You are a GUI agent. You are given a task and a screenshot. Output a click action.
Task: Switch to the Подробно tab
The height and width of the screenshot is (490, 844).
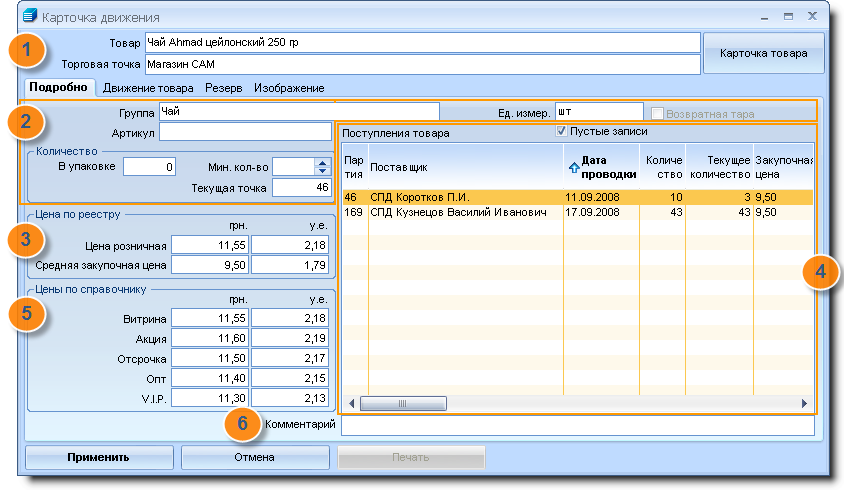pos(58,87)
